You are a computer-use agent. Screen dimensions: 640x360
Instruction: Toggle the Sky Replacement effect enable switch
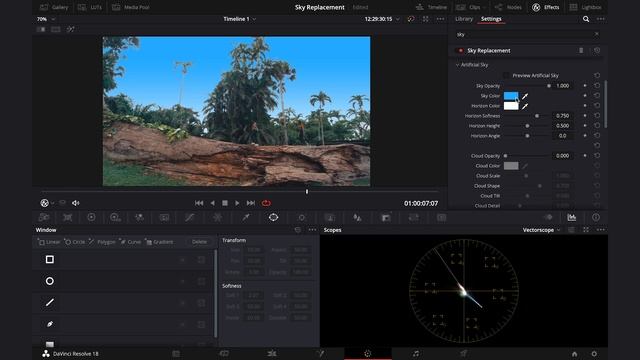click(x=461, y=51)
